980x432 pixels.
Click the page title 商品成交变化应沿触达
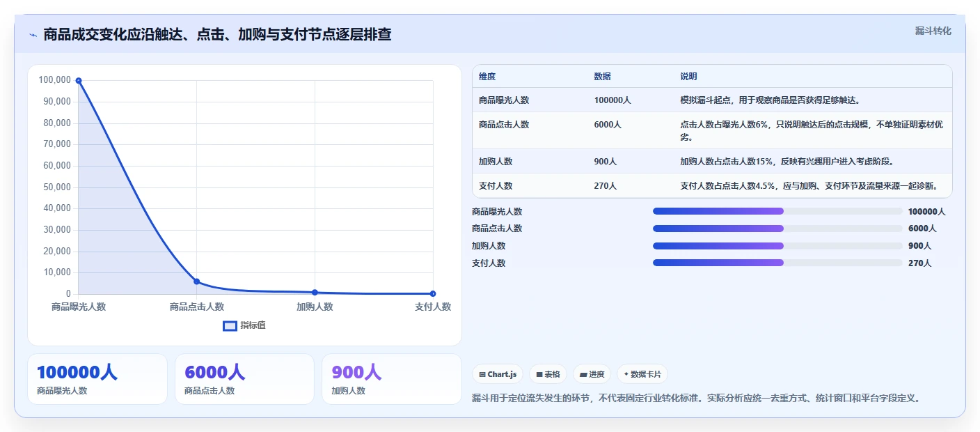click(217, 35)
